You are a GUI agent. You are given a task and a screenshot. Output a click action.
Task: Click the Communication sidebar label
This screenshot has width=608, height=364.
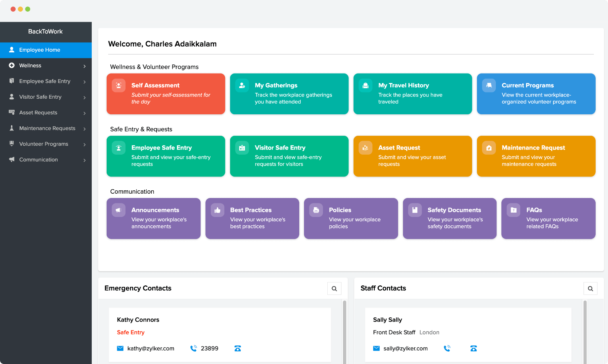click(39, 159)
